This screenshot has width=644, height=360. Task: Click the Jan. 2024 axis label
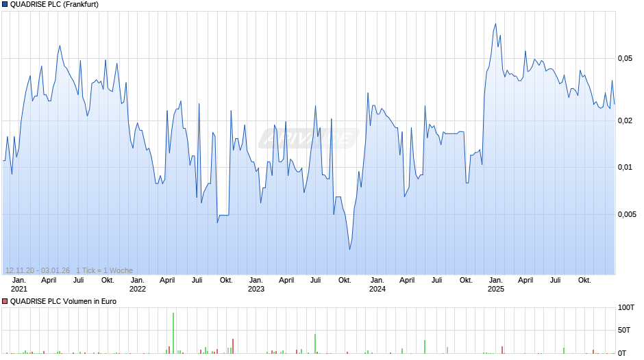(x=377, y=285)
